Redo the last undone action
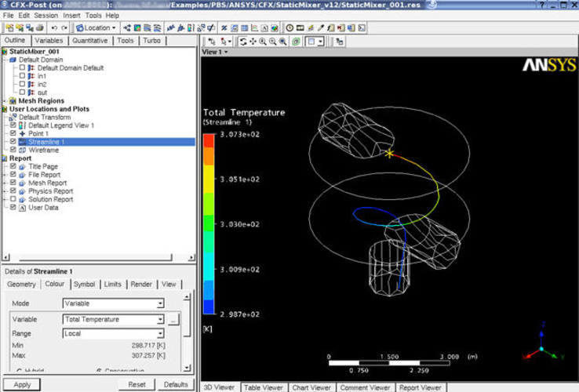Image resolution: width=579 pixels, height=392 pixels. [64, 27]
